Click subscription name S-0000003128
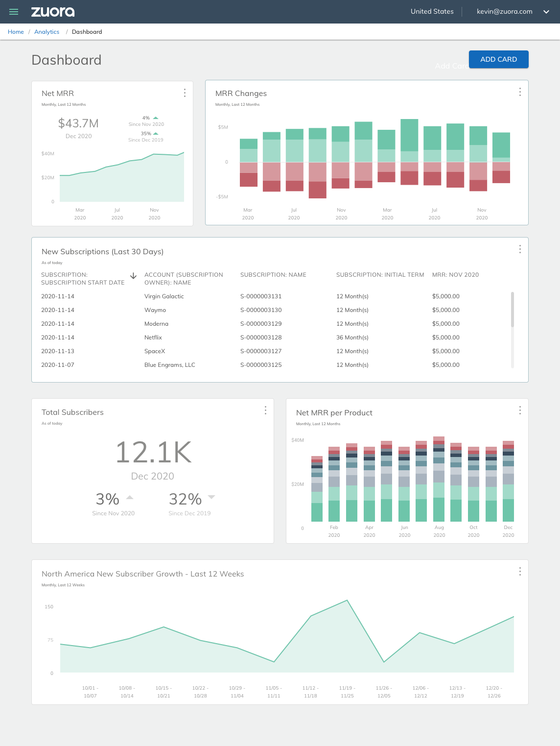 (261, 337)
